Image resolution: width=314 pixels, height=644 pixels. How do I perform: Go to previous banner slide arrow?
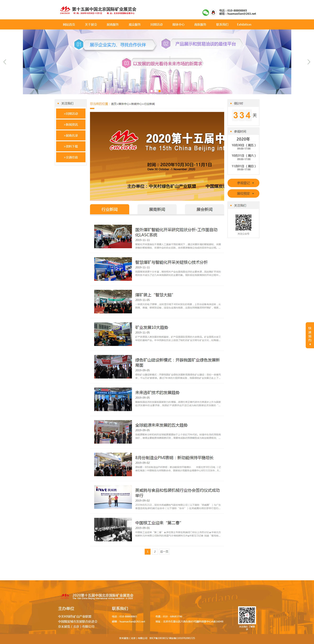point(5,62)
